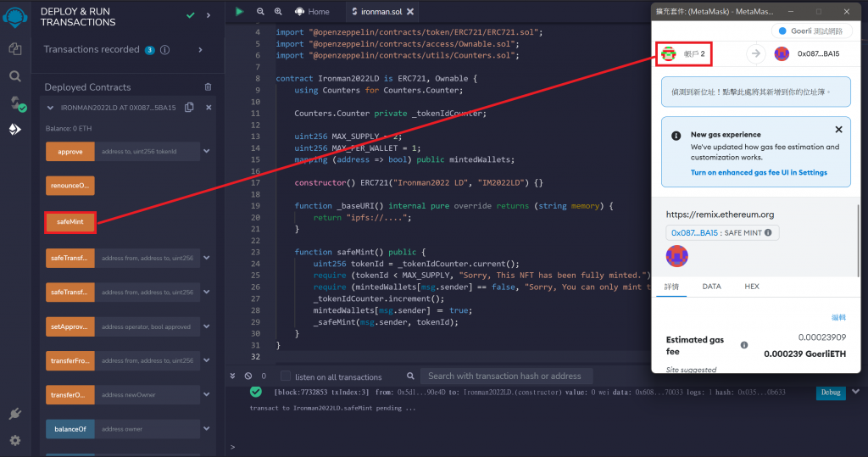Click the setApprov... function button
Viewport: 868px width, 457px height.
pos(70,326)
